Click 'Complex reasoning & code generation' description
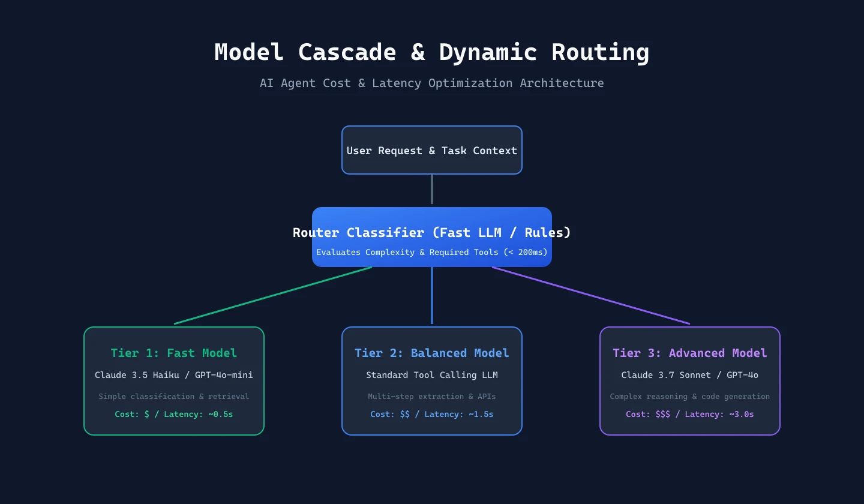Viewport: 864px width, 504px height. click(690, 396)
